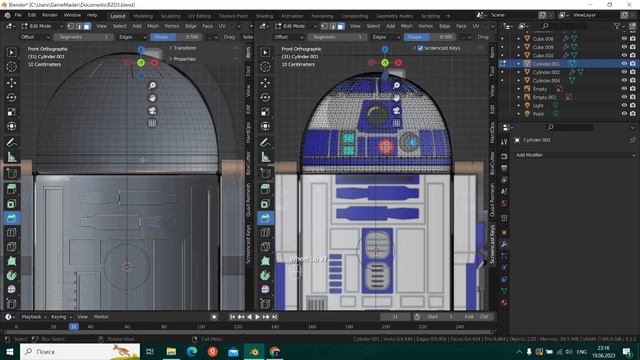Hide the Light object with its eye icon

click(624, 105)
